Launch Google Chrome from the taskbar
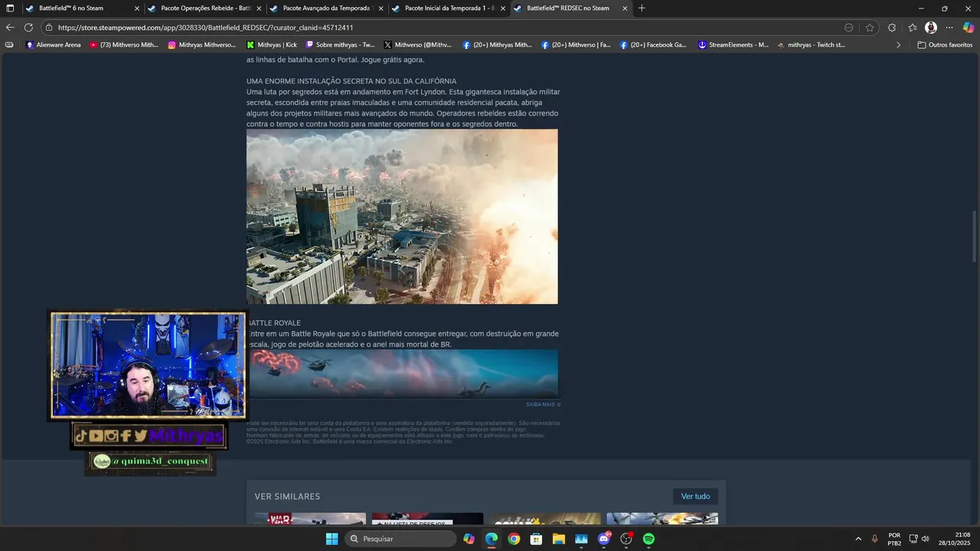The width and height of the screenshot is (980, 551). coord(514,539)
